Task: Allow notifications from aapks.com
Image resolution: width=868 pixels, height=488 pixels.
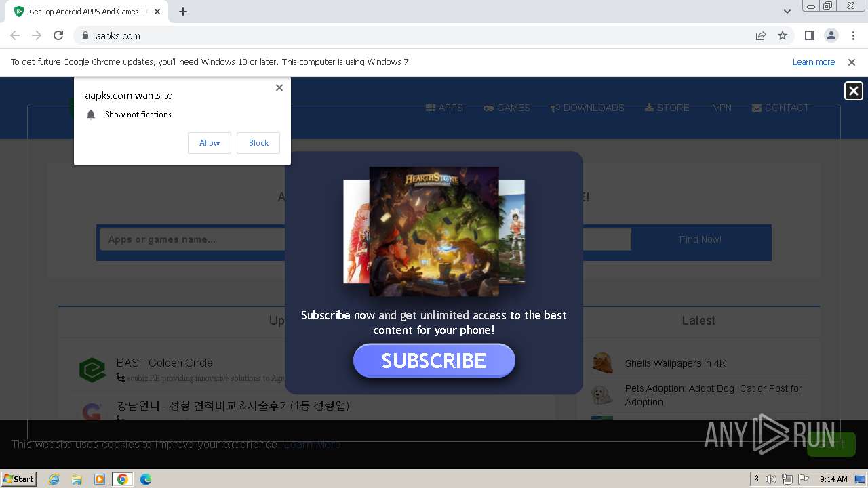Action: click(x=210, y=142)
